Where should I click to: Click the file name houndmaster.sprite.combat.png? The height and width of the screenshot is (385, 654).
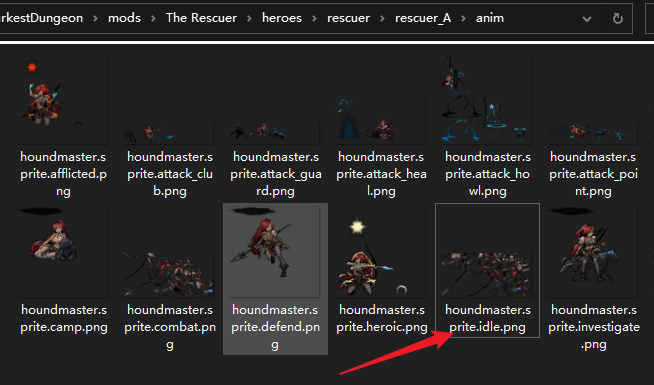coord(170,327)
